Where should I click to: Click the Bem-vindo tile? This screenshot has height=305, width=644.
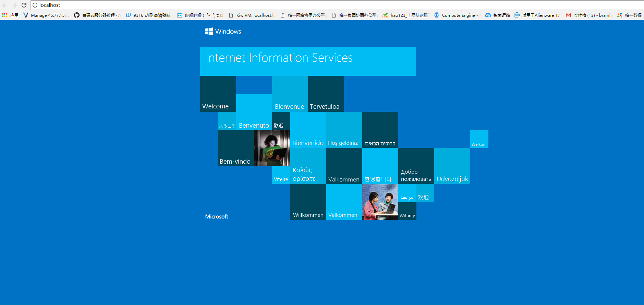point(236,148)
